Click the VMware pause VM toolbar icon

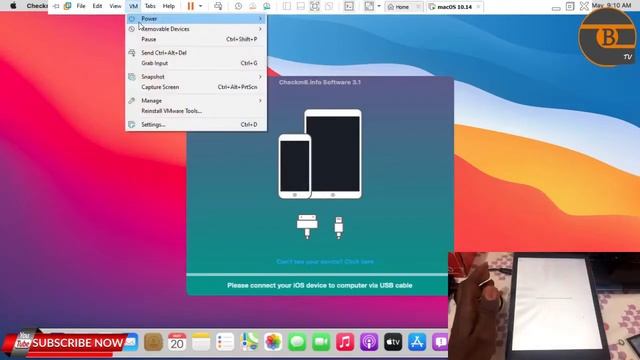point(191,6)
